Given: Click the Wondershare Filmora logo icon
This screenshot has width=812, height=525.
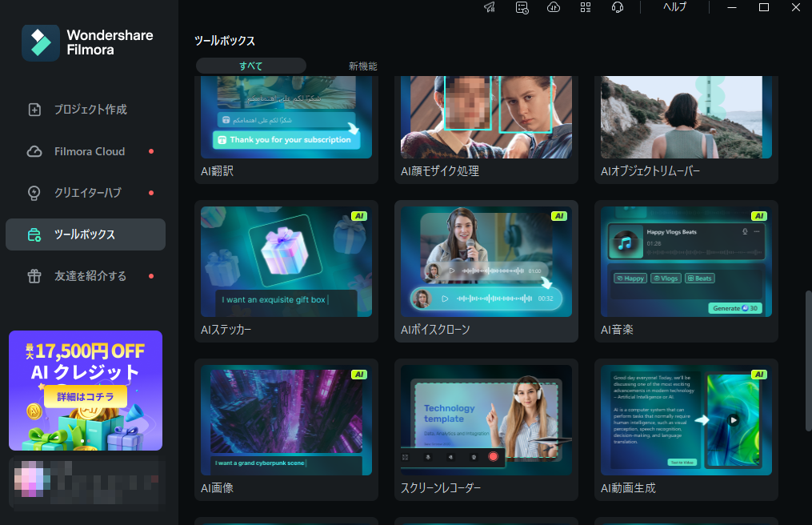Looking at the screenshot, I should pos(41,42).
